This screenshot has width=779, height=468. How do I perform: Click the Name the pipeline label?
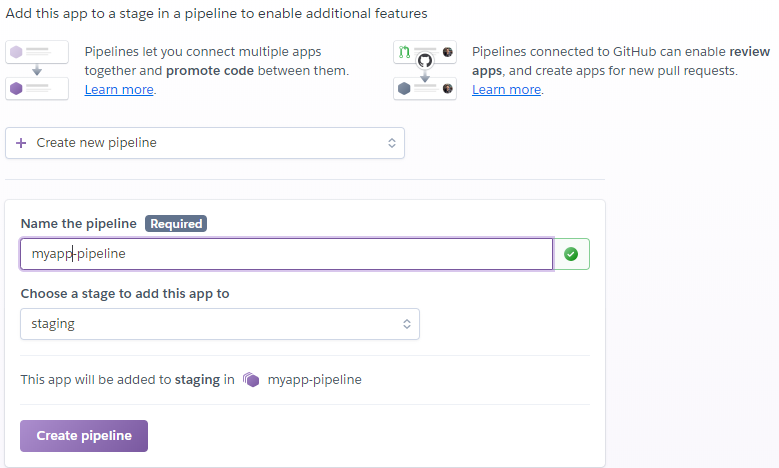click(78, 224)
